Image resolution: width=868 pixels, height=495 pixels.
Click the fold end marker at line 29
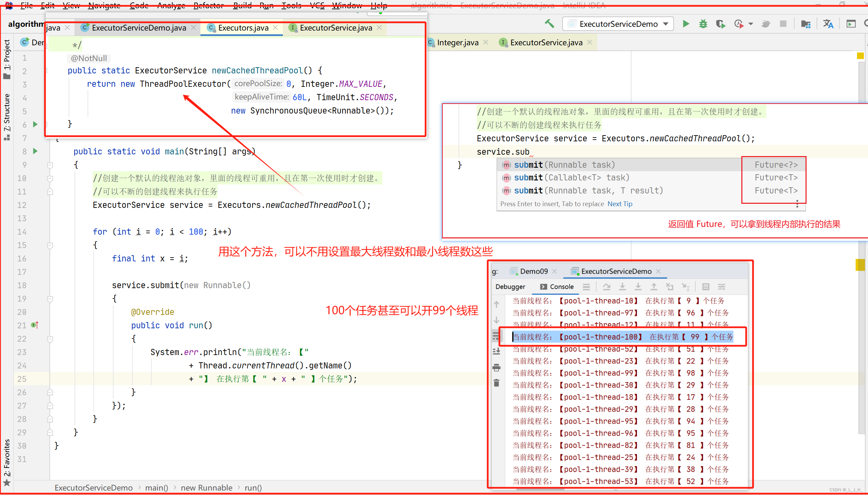(x=50, y=433)
